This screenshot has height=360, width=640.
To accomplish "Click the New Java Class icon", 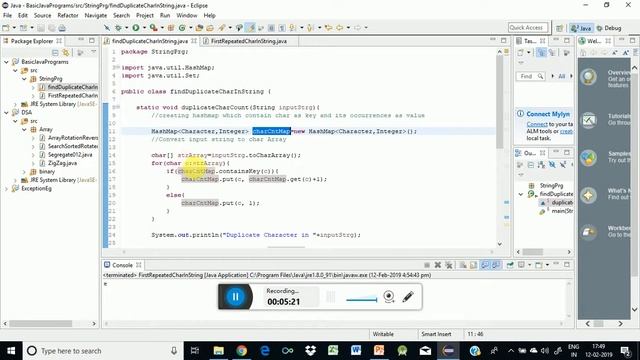I will click(x=182, y=28).
